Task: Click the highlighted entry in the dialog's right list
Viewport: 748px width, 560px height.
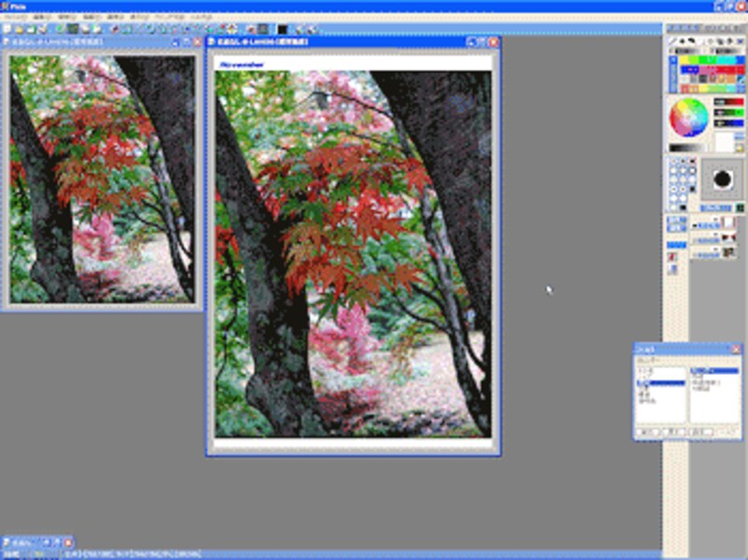Action: pyautogui.click(x=714, y=370)
